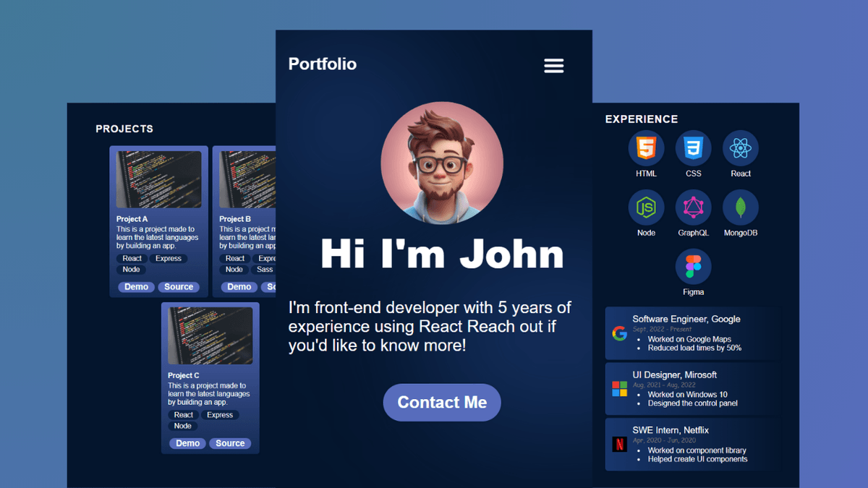This screenshot has width=868, height=488.
Task: Click the Node.js skill icon
Action: click(x=646, y=208)
